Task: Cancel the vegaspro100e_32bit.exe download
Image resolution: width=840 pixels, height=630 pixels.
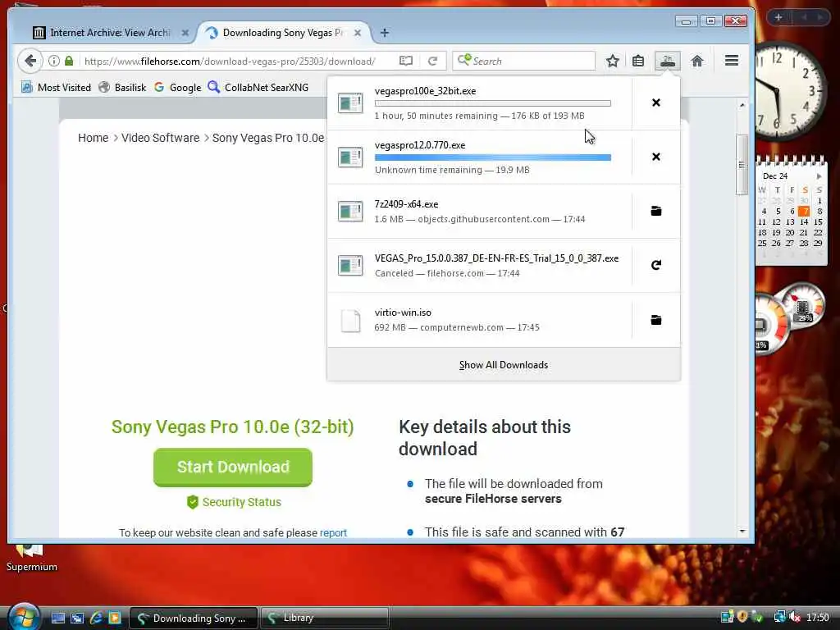Action: [x=655, y=103]
